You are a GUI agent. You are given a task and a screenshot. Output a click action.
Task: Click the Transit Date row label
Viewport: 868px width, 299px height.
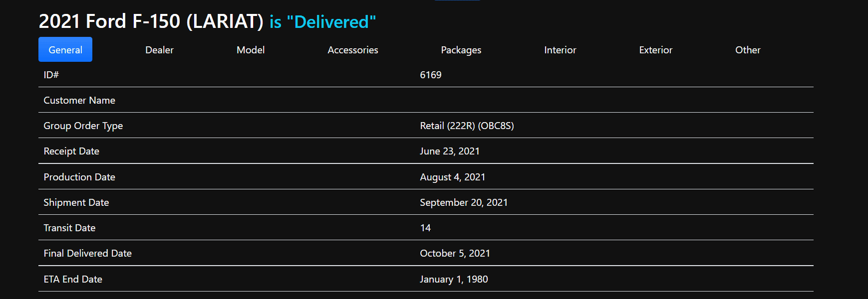click(x=69, y=228)
